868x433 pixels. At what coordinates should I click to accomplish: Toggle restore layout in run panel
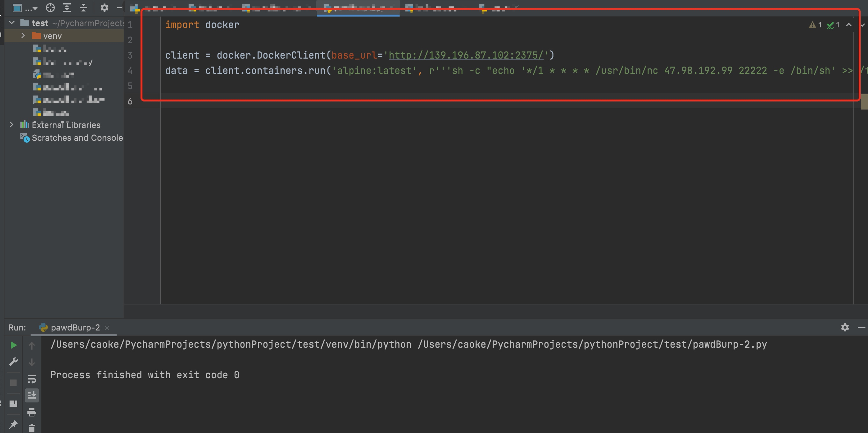13,403
